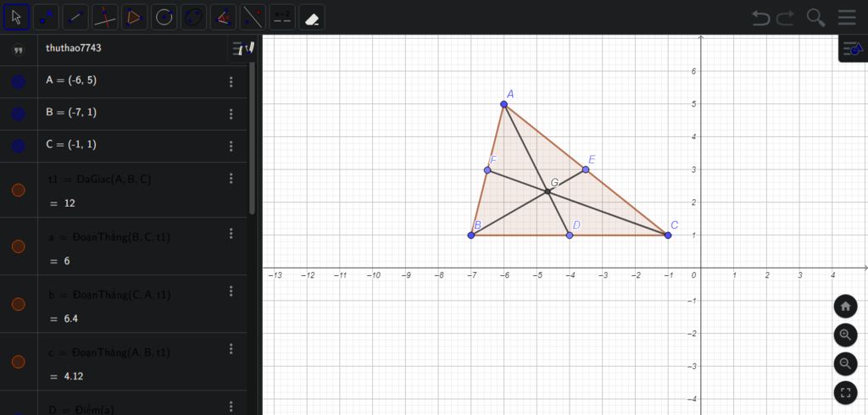Click the segment b value 6.4

pyautogui.click(x=71, y=318)
